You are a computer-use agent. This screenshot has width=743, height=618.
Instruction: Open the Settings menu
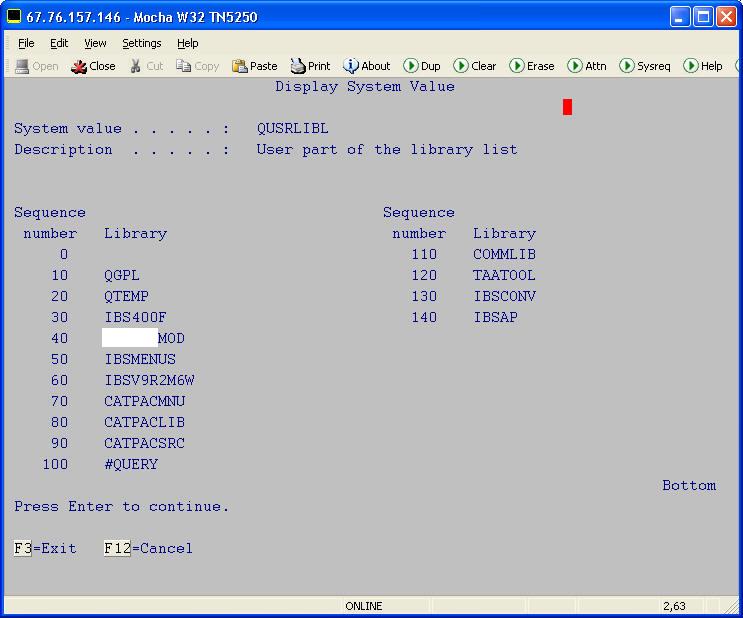[142, 43]
